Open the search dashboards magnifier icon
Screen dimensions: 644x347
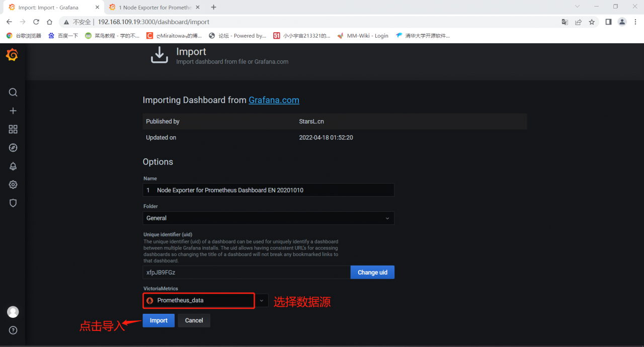[13, 93]
